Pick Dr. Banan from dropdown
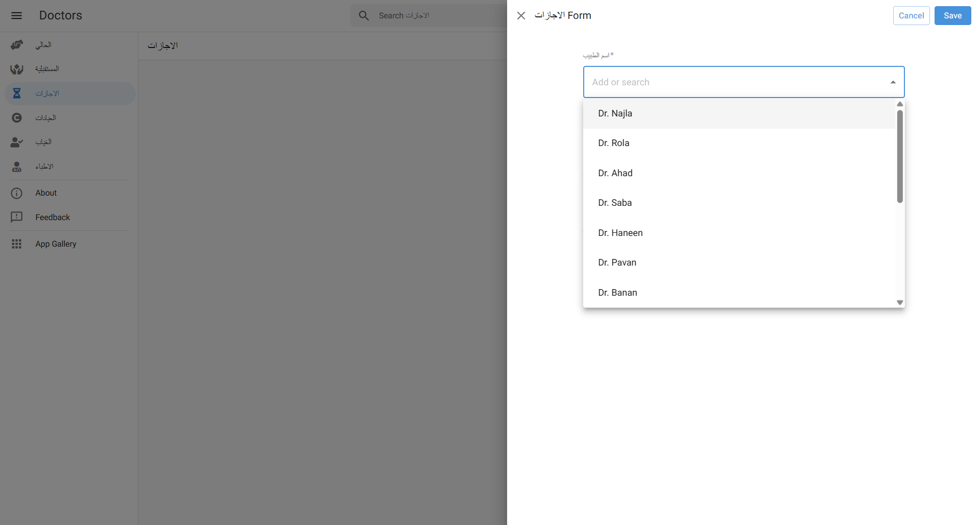 pyautogui.click(x=617, y=293)
